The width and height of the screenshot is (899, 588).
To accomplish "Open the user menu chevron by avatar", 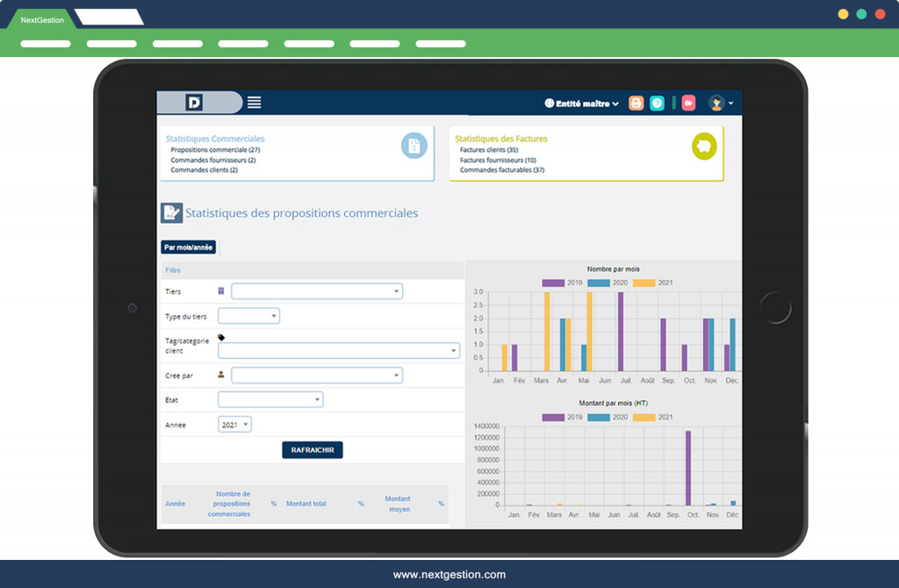I will coord(730,104).
